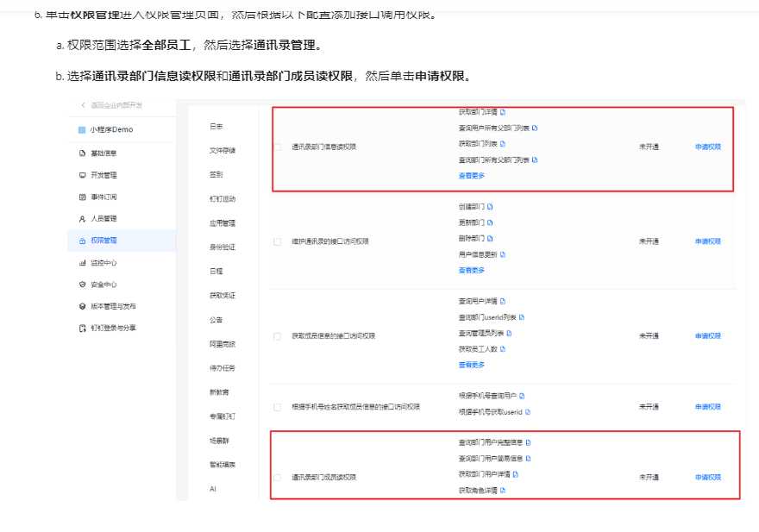Expand 查看更多 under 维护通讯录的接口访问权限
Screen dimensions: 759x532
(x=472, y=270)
